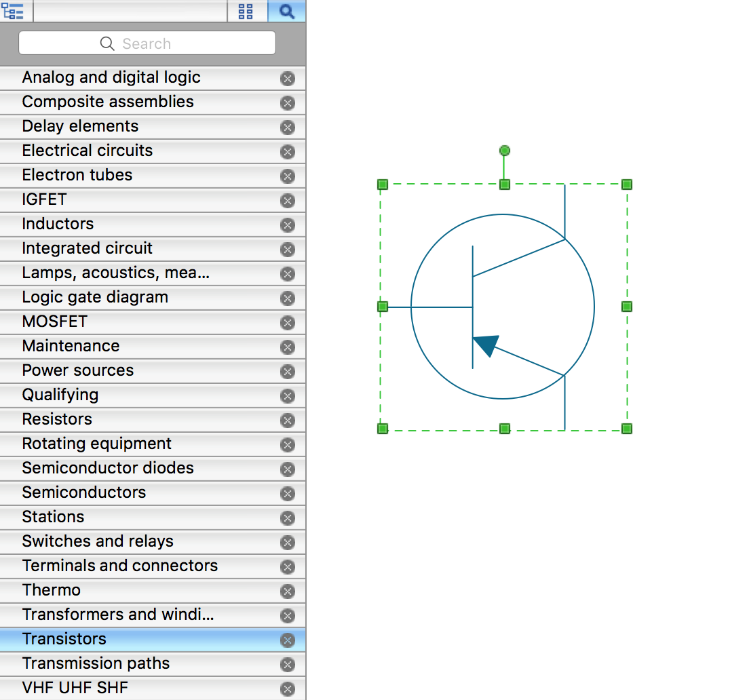Close the Stations library

click(x=288, y=518)
